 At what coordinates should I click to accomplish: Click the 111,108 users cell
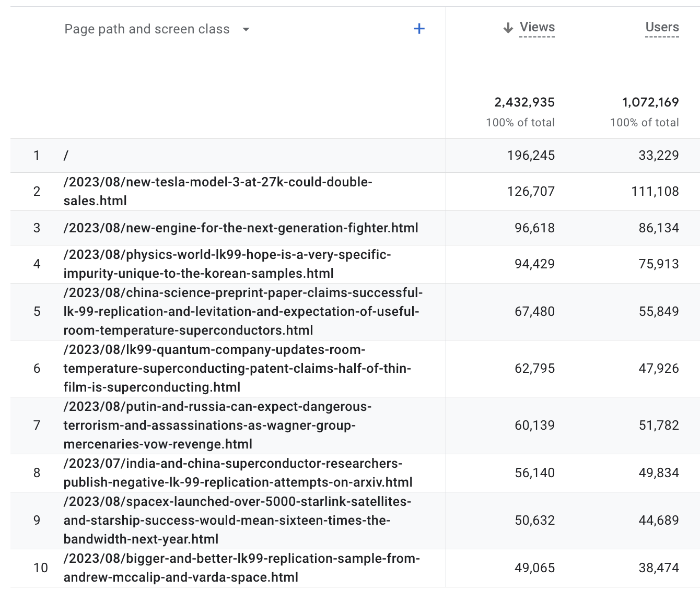[x=655, y=191]
